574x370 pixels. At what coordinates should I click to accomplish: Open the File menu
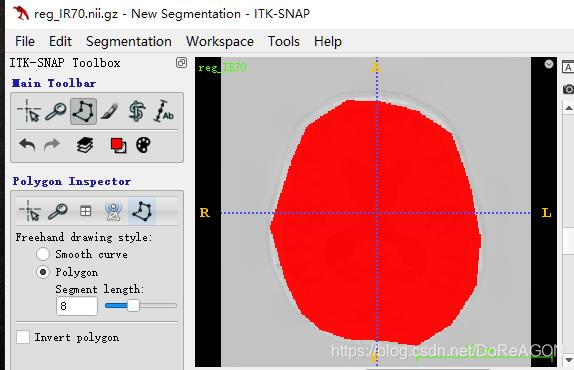[25, 41]
